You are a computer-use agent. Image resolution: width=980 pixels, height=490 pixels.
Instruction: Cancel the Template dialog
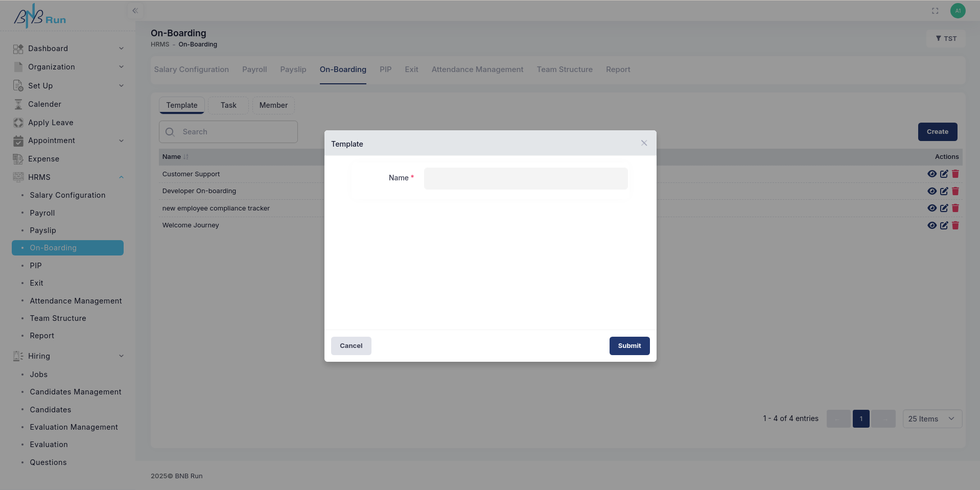tap(351, 346)
